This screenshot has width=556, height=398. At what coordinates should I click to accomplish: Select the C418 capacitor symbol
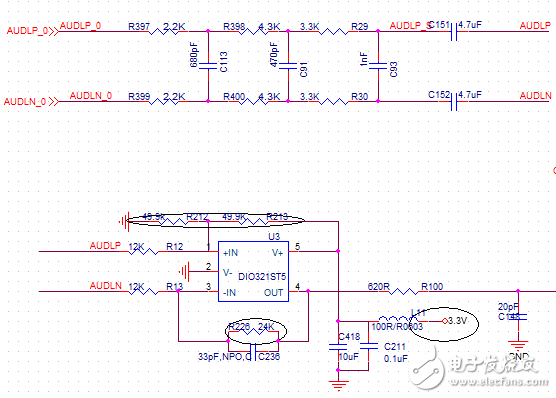click(x=338, y=347)
